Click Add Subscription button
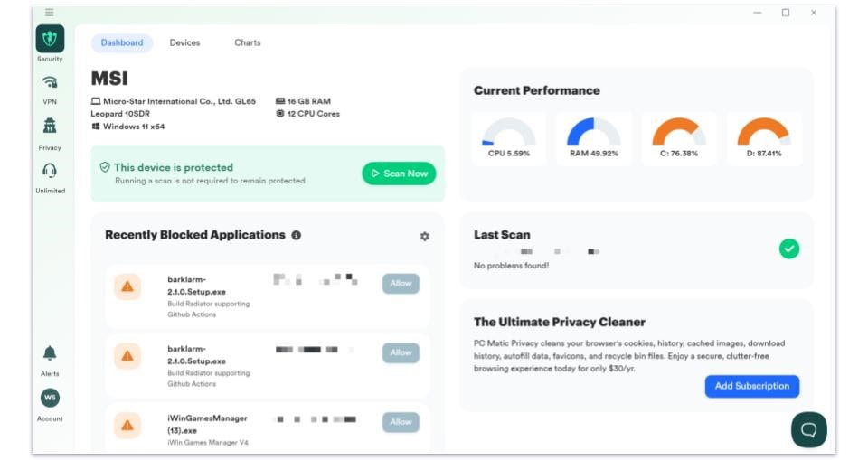Viewport: 868px width, 460px height. click(x=751, y=386)
